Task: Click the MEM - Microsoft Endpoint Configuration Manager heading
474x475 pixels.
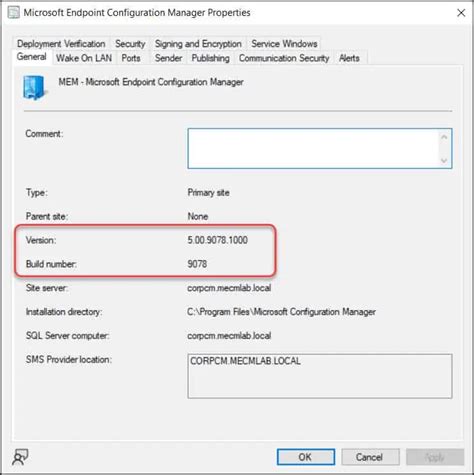Action: point(151,82)
